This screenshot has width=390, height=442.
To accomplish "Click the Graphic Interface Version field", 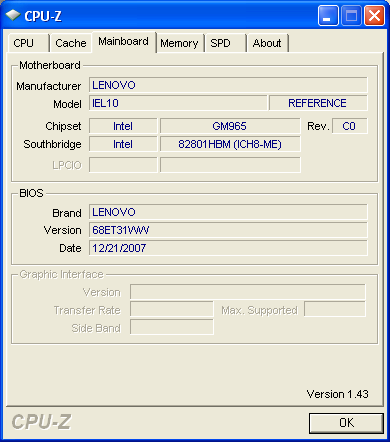I will pyautogui.click(x=248, y=292).
